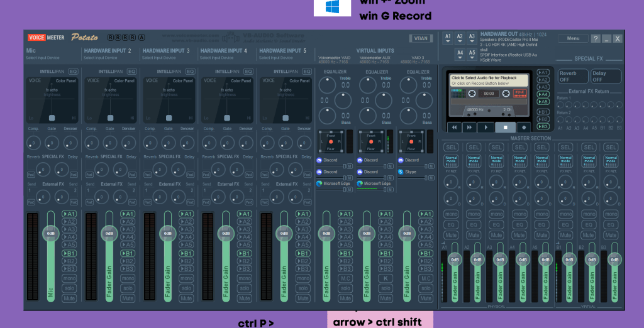Enable solo on Hardware Input 3 strip

(186, 288)
